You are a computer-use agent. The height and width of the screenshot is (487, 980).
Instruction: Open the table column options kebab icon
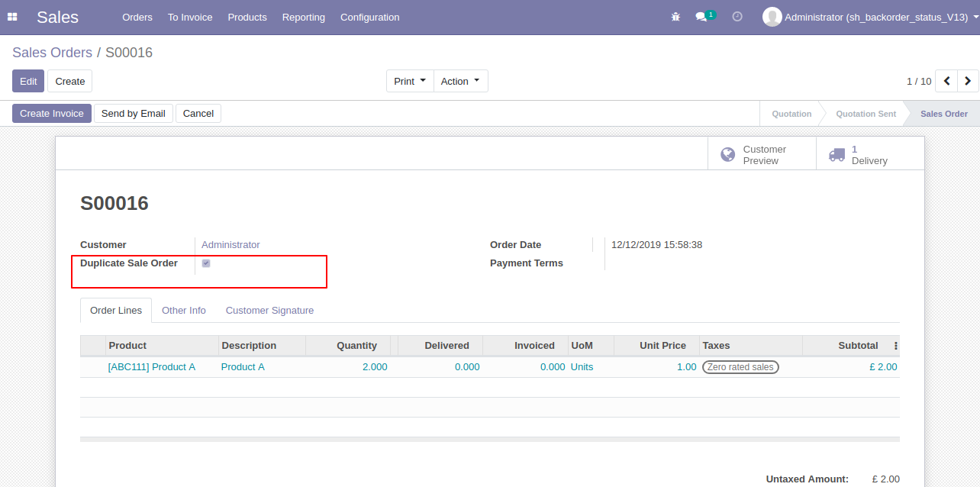(x=896, y=346)
